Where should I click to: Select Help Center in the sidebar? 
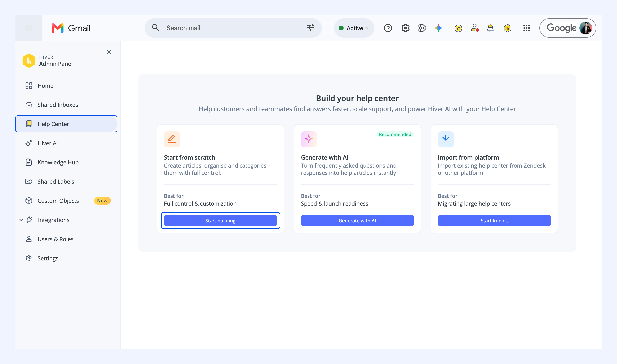tap(66, 124)
